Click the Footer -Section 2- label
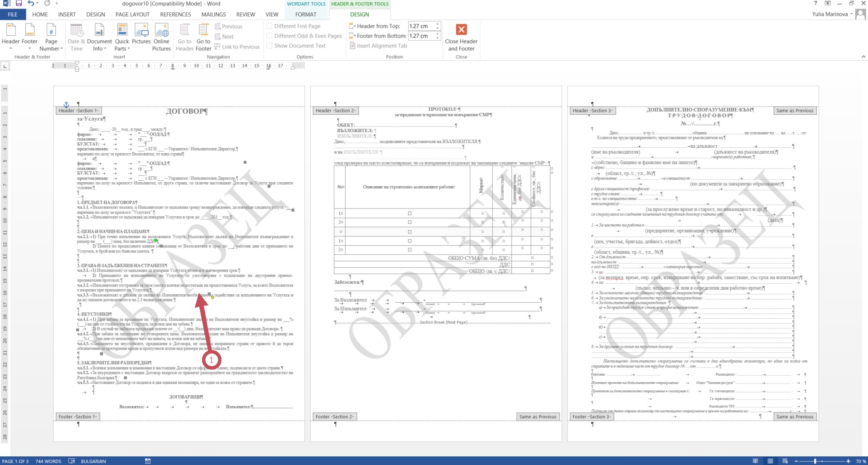 tap(335, 417)
